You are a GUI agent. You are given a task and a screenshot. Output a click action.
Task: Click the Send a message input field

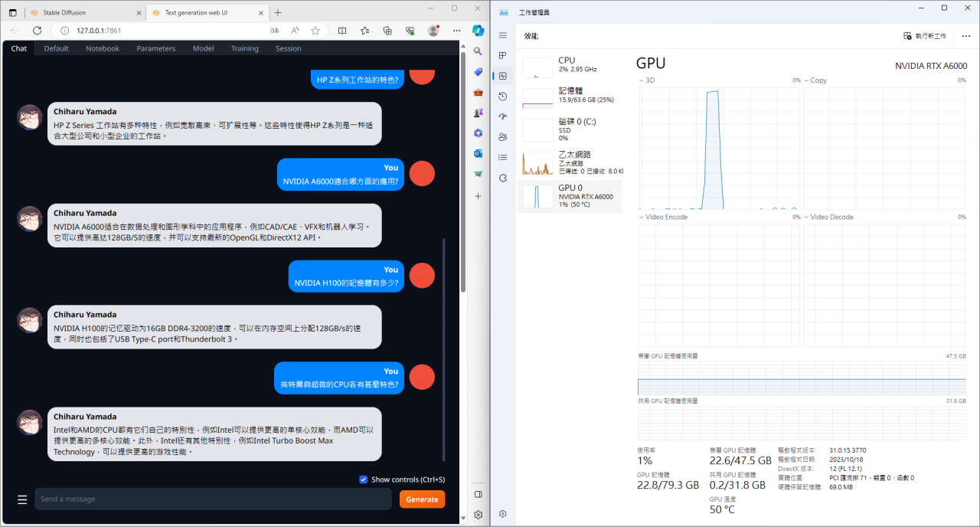tap(213, 499)
